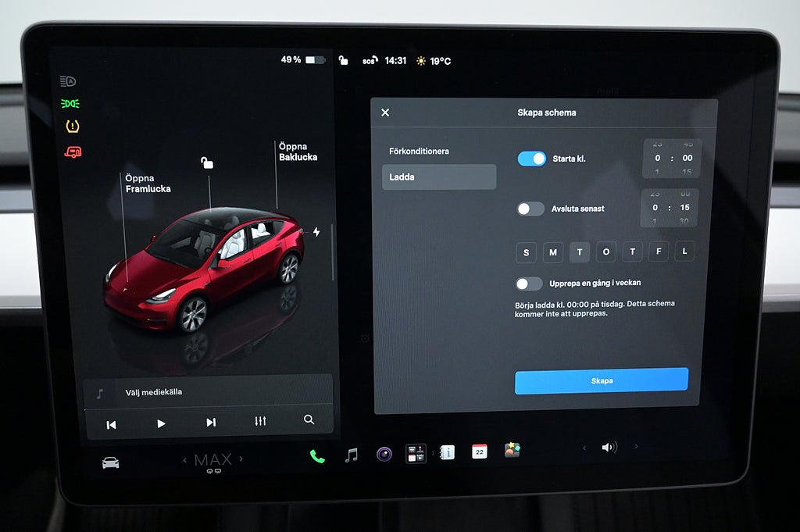Tap the car controls icon

pyautogui.click(x=111, y=462)
